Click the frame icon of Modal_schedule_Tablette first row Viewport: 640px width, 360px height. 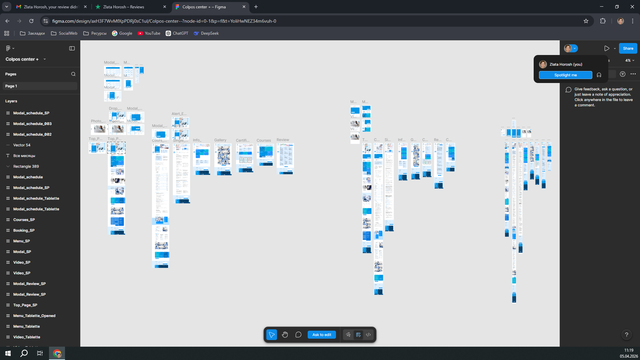pyautogui.click(x=8, y=198)
